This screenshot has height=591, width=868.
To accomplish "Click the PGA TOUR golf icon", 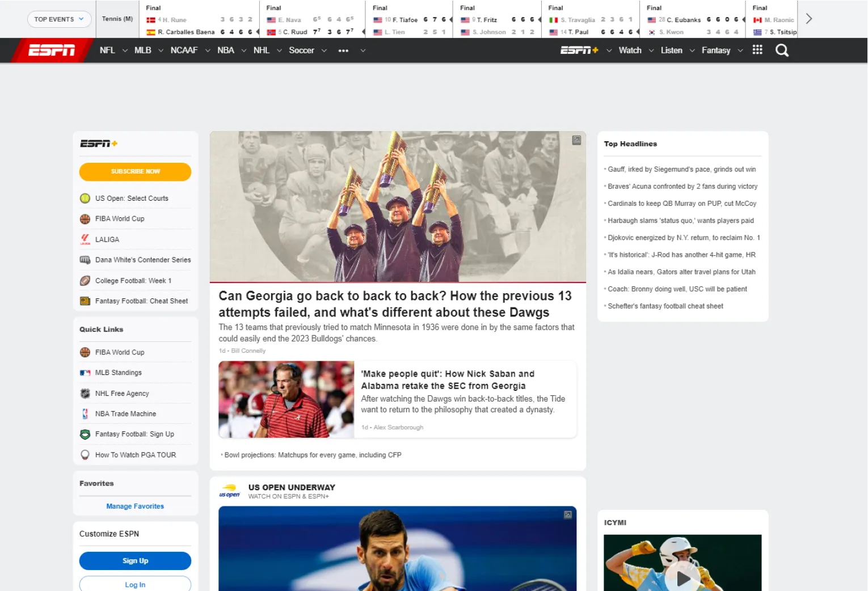I will click(85, 455).
